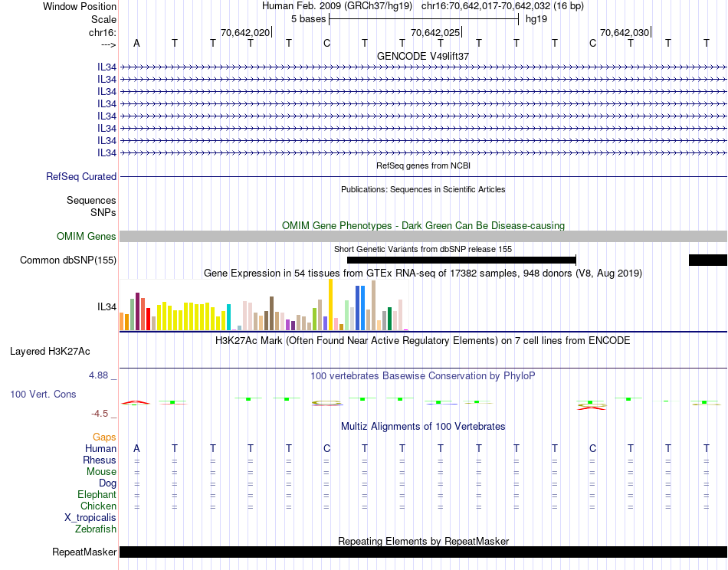Click the 100 Vert. Cons label
Screen dimensions: 728x570
[43, 394]
